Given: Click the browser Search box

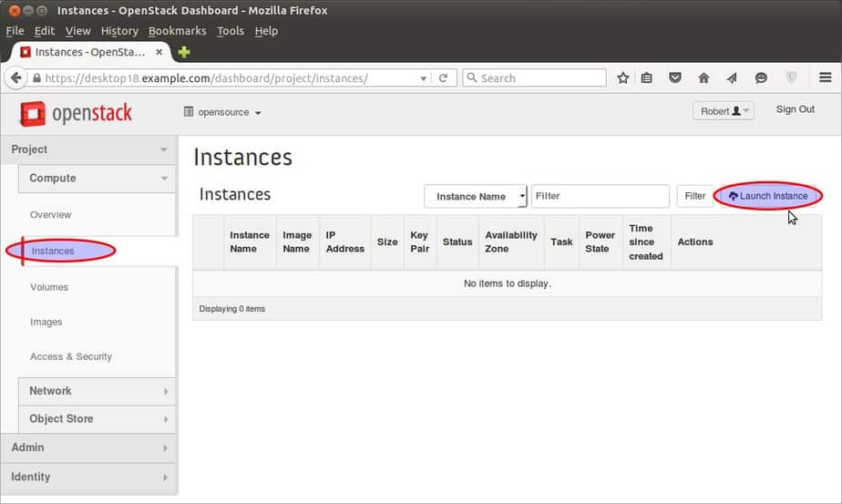Looking at the screenshot, I should (x=534, y=77).
